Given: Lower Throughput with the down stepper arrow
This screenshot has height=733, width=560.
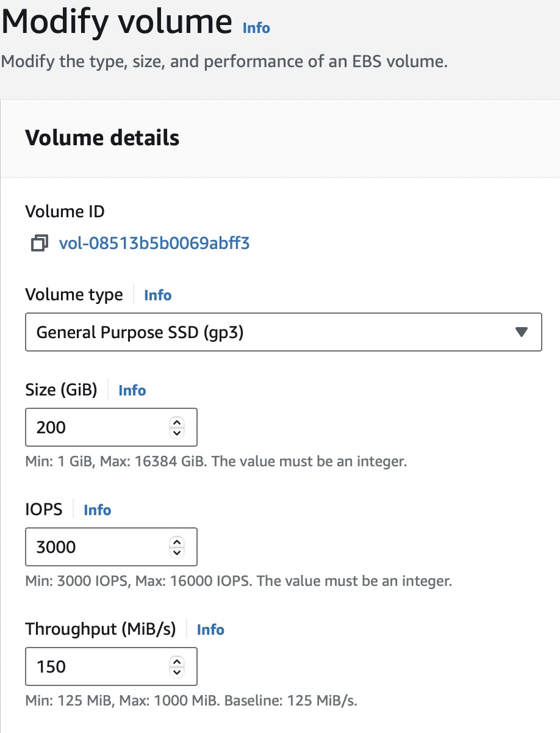Looking at the screenshot, I should (x=177, y=672).
